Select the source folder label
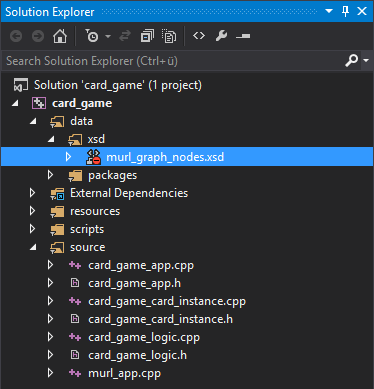Screen dimensions: 374x389 point(88,247)
